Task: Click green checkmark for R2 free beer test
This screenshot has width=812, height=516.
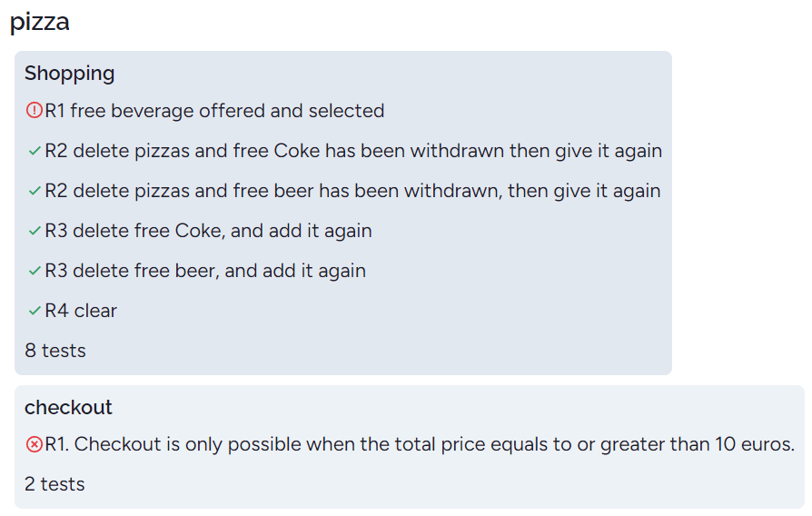Action: pyautogui.click(x=35, y=191)
